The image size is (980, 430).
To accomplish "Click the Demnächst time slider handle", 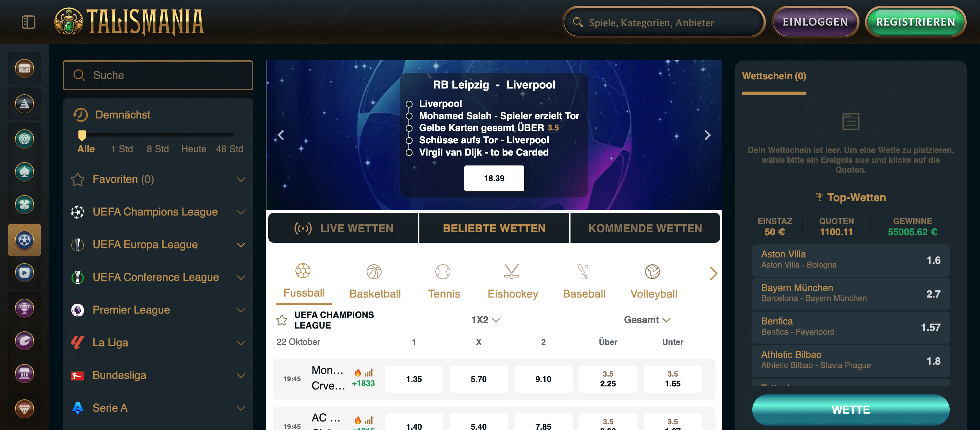I will pos(82,135).
